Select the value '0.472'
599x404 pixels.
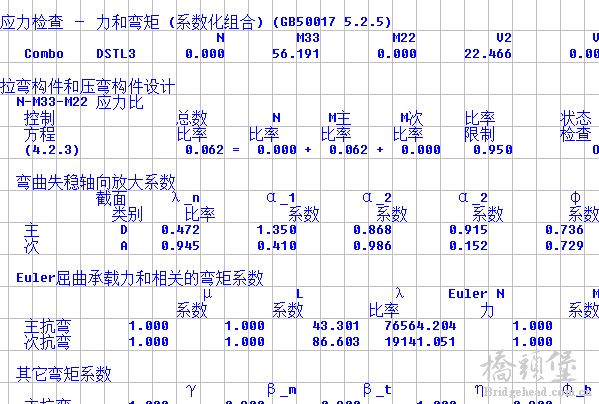(x=180, y=230)
